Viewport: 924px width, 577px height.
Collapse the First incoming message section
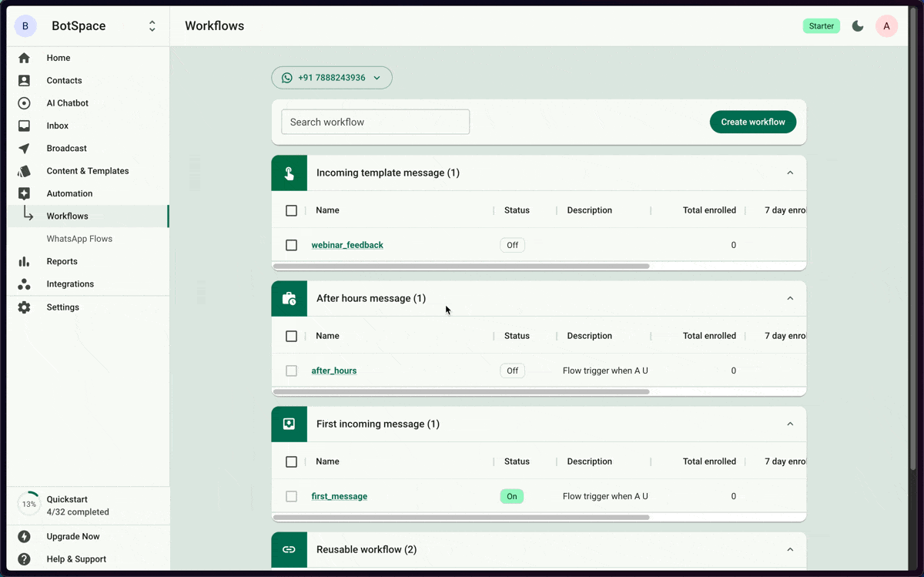790,424
